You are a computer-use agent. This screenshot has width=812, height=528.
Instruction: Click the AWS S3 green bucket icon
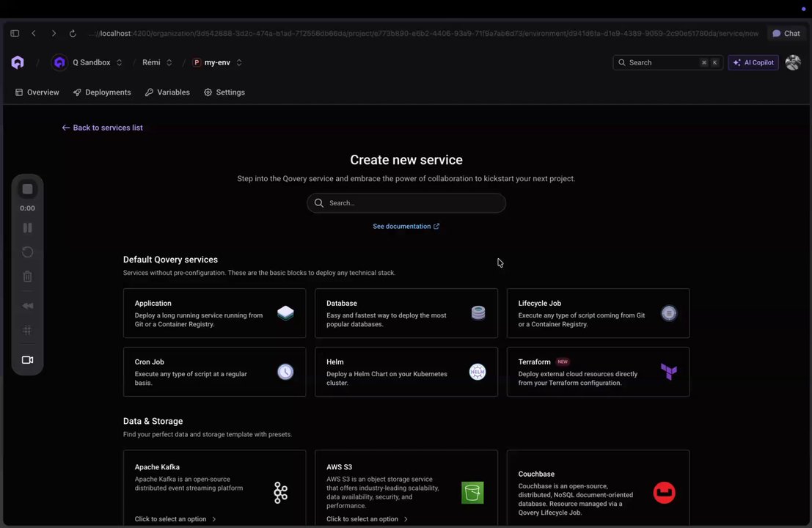pos(472,492)
